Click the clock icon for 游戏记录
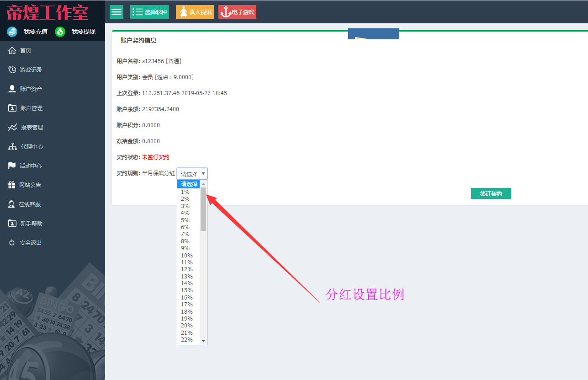This screenshot has width=588, height=380. tap(12, 70)
